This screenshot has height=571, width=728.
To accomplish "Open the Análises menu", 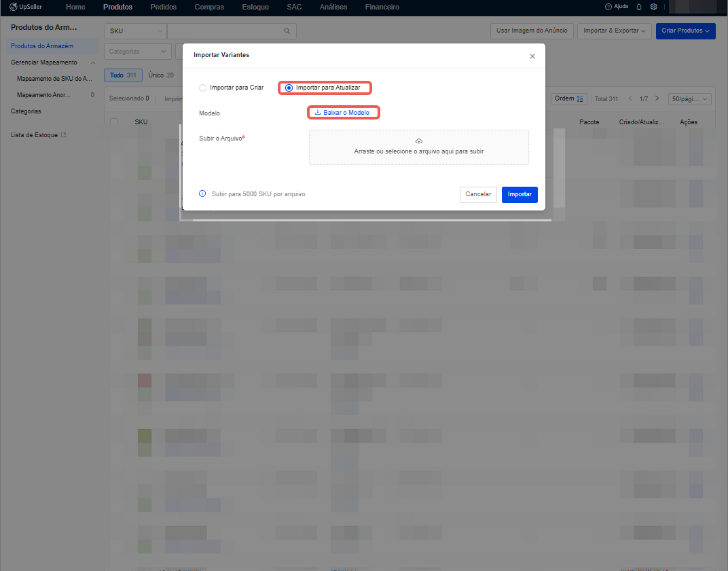I will (333, 7).
